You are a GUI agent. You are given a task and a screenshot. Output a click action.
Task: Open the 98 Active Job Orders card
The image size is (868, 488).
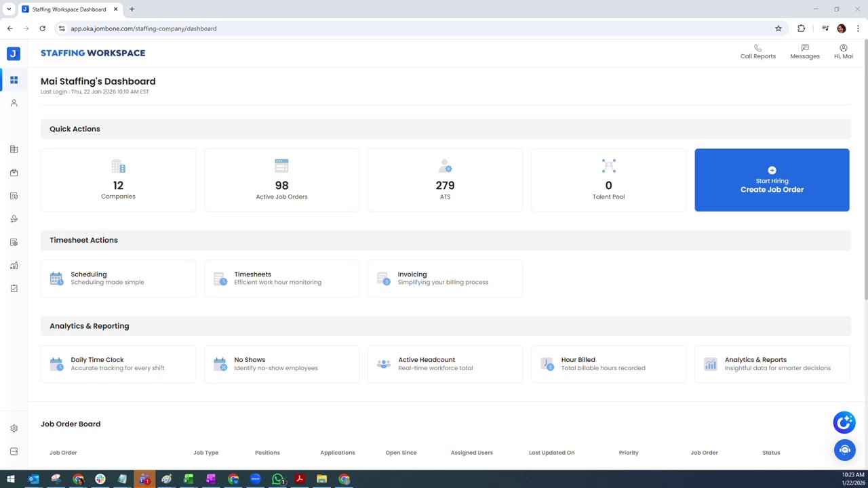tap(281, 180)
